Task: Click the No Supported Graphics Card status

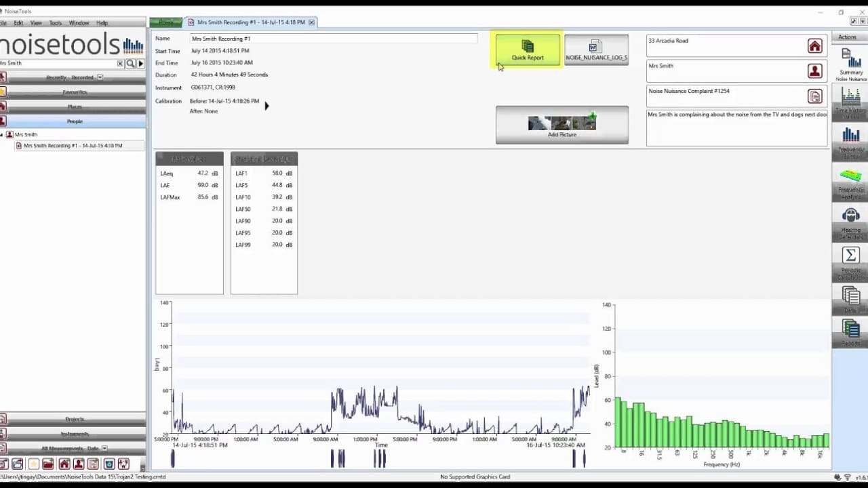Action: 474,477
